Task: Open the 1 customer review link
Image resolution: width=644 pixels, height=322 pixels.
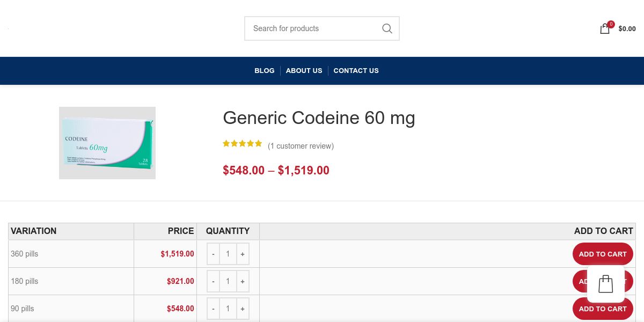Action: click(301, 146)
